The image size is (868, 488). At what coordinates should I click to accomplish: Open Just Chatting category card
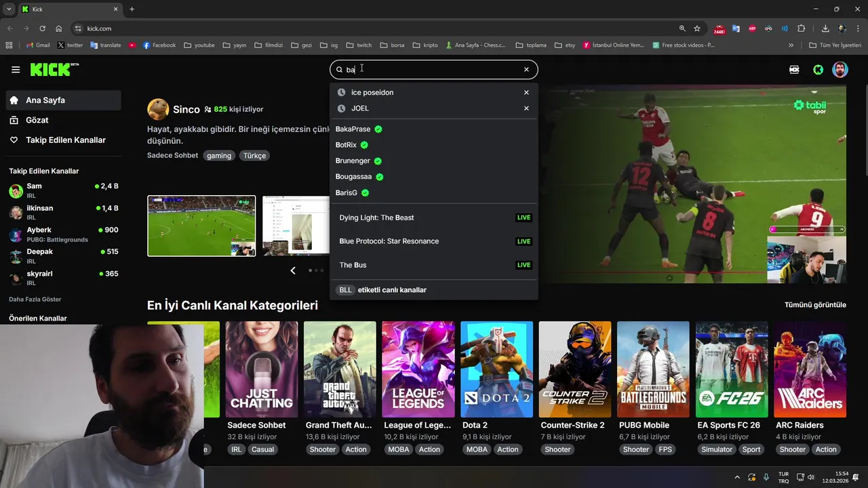click(x=262, y=369)
